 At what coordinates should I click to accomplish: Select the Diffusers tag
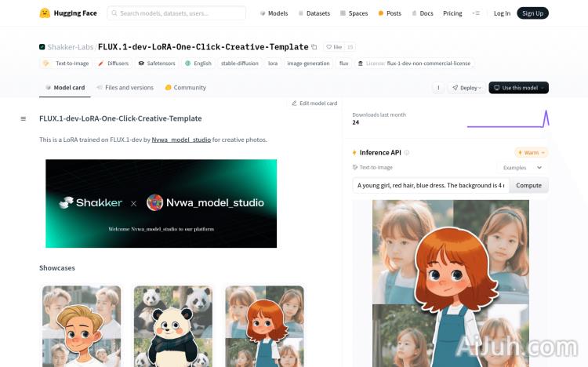click(x=113, y=63)
